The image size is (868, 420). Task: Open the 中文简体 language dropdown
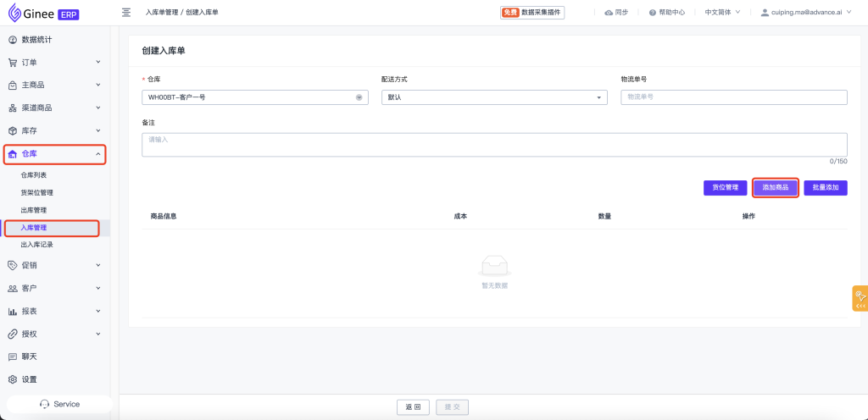click(722, 13)
